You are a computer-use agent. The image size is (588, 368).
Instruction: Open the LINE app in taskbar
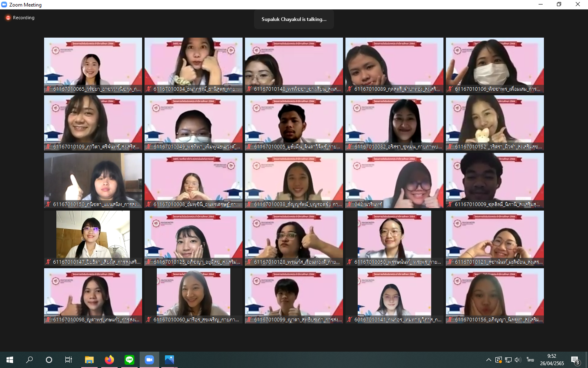click(x=129, y=360)
